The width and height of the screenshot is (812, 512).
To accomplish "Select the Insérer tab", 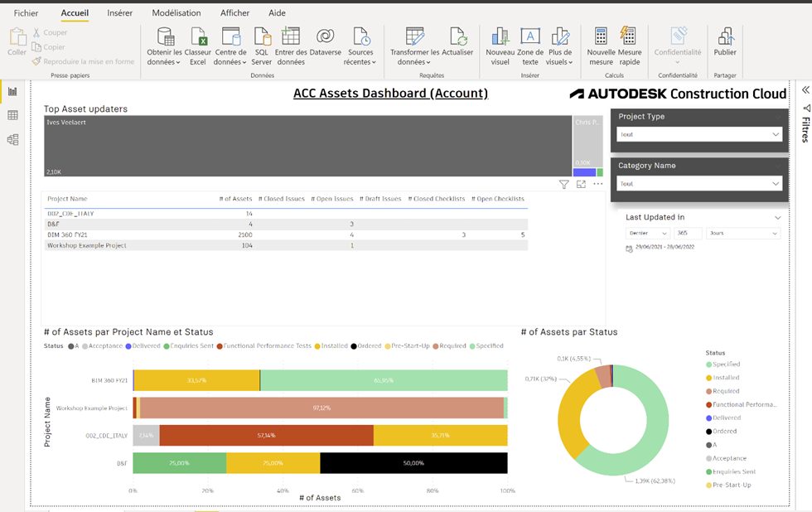I will [x=119, y=13].
